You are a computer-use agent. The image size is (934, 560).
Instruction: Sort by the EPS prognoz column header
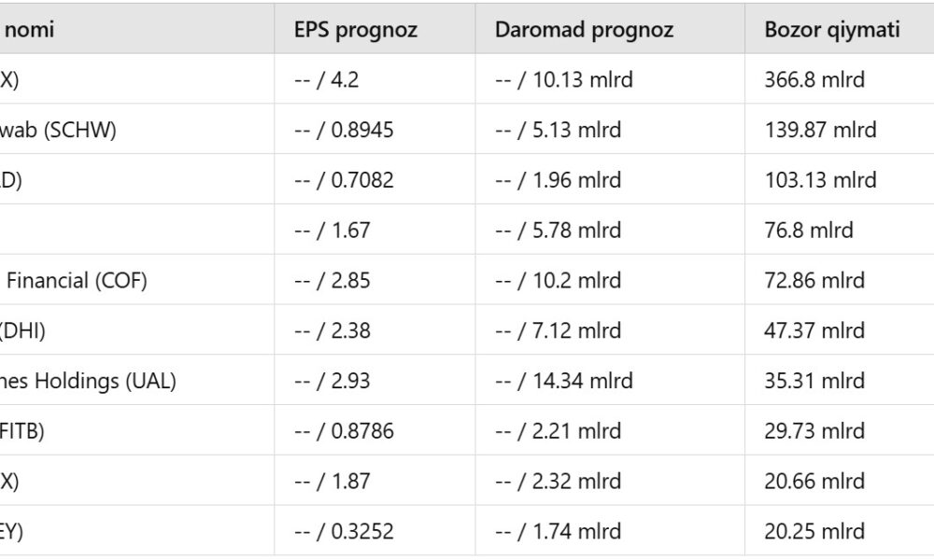tap(356, 30)
